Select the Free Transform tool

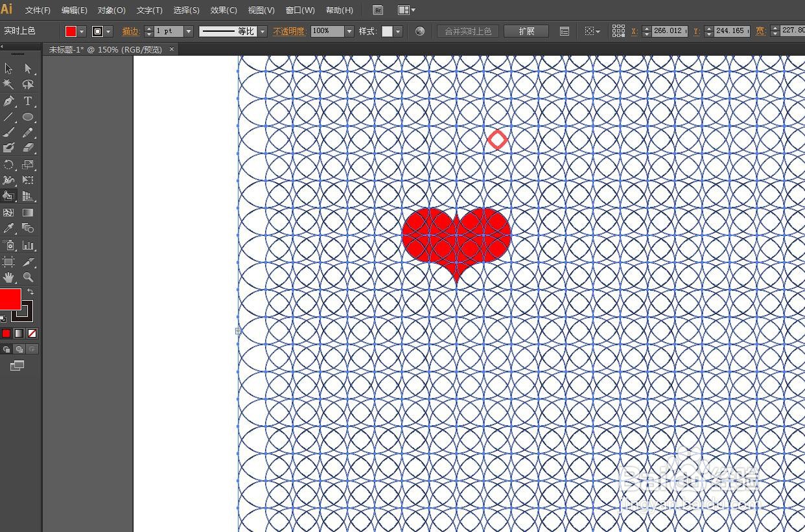point(28,180)
